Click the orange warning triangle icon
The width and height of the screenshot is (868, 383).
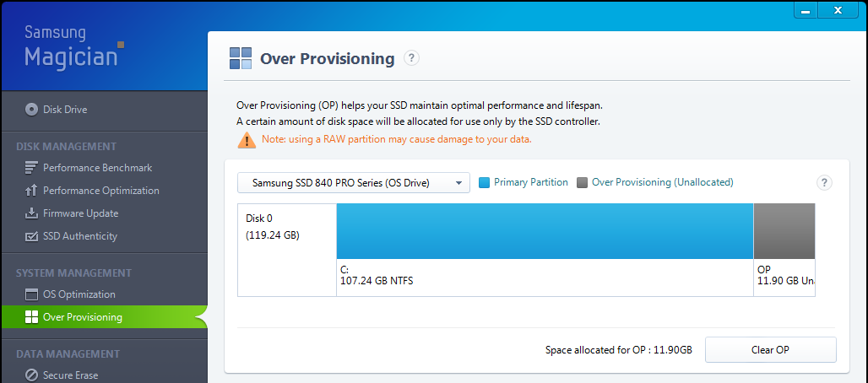247,140
